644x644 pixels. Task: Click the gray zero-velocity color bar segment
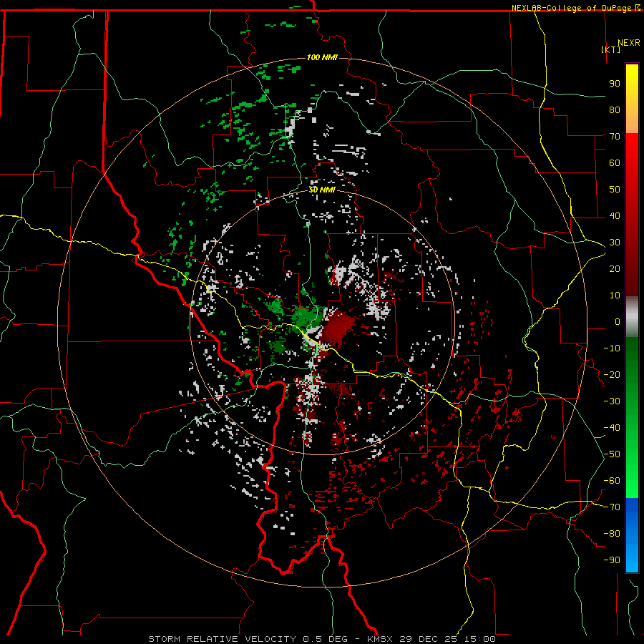[x=632, y=317]
